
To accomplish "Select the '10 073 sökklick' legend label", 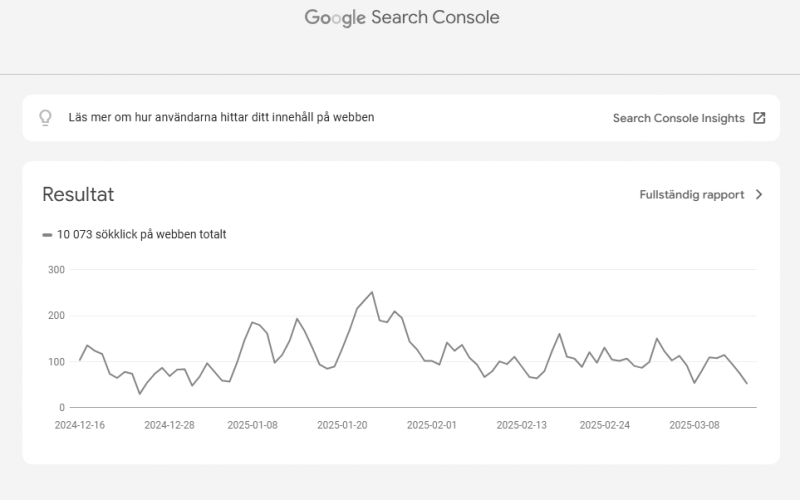I will (141, 235).
